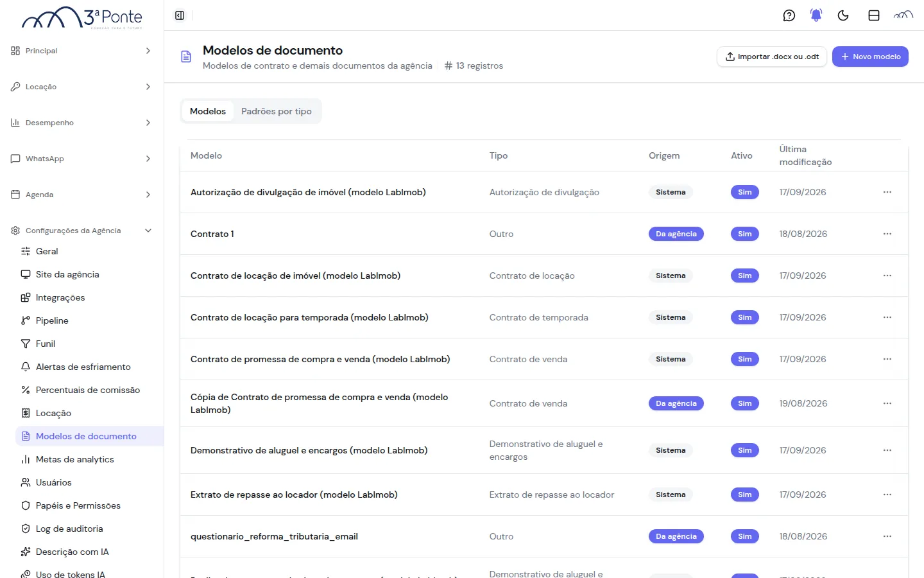This screenshot has height=578, width=924.
Task: Click the Novo modelo button
Action: click(870, 57)
